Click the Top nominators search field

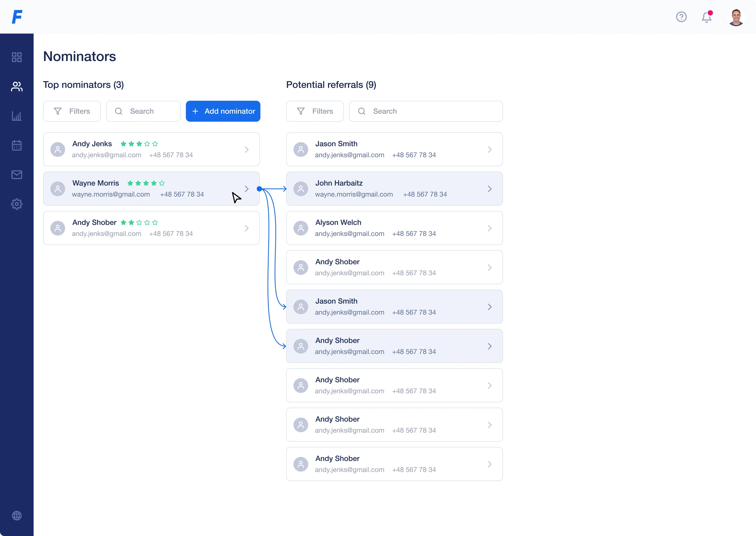point(143,111)
